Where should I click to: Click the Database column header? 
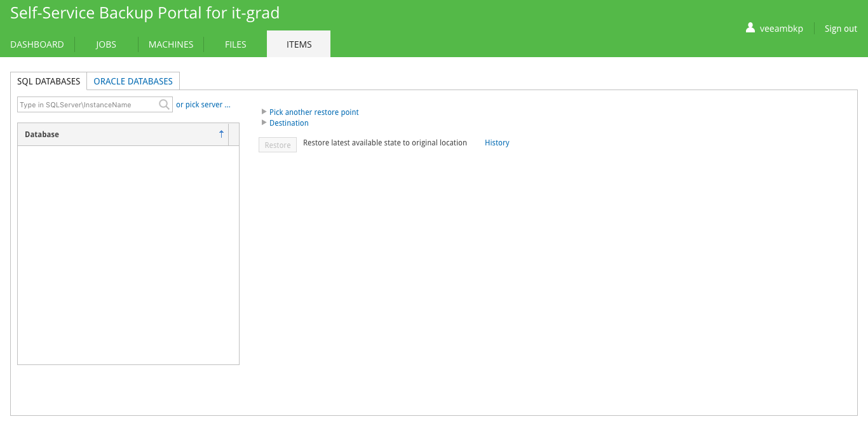point(123,134)
